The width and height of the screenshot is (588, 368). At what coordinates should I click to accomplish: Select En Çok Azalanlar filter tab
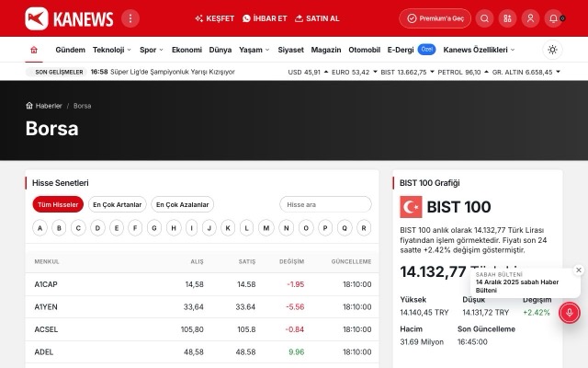click(182, 204)
